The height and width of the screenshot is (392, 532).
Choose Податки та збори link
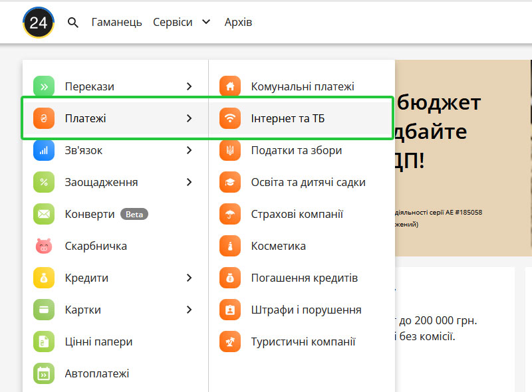[x=297, y=150]
